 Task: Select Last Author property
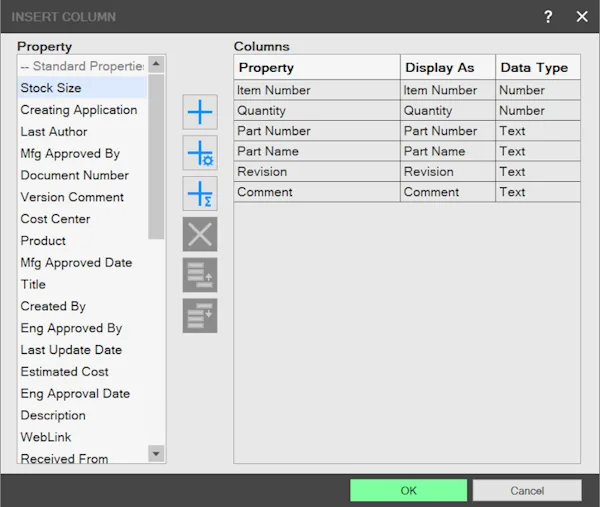(x=82, y=132)
